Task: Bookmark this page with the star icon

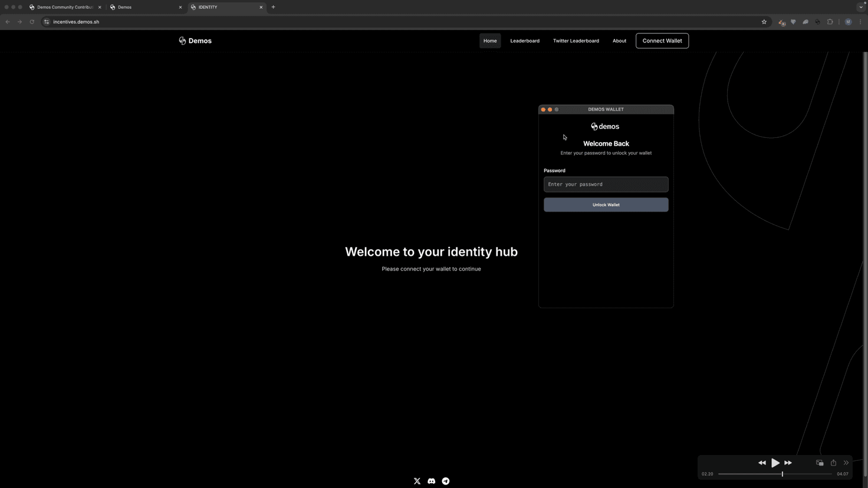Action: [764, 22]
